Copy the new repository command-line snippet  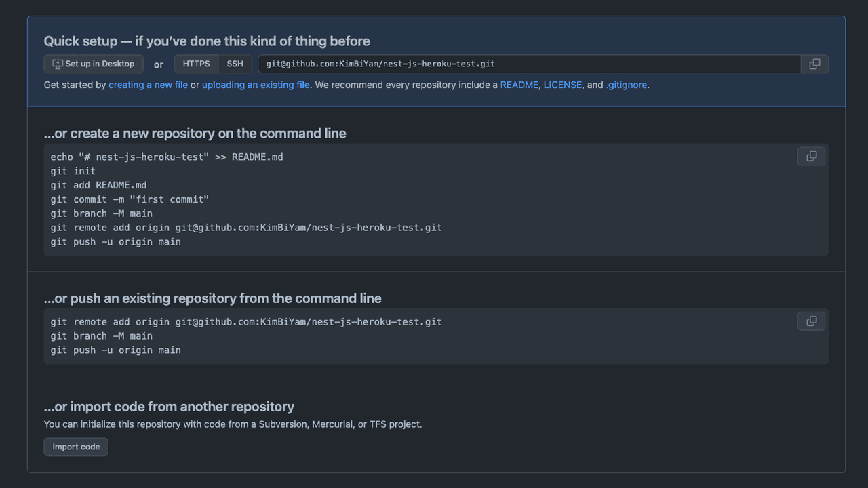click(x=811, y=157)
